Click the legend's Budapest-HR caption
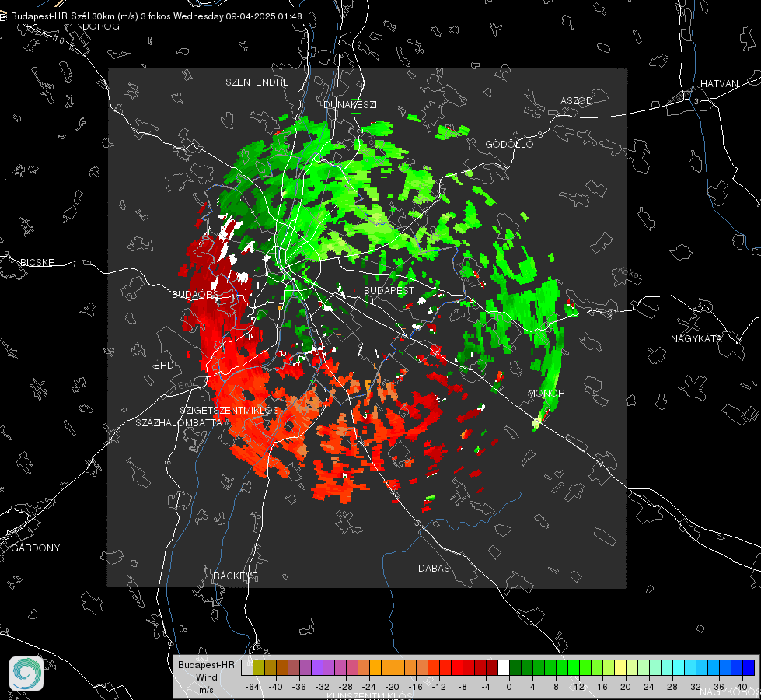This screenshot has width=761, height=700. click(x=206, y=664)
